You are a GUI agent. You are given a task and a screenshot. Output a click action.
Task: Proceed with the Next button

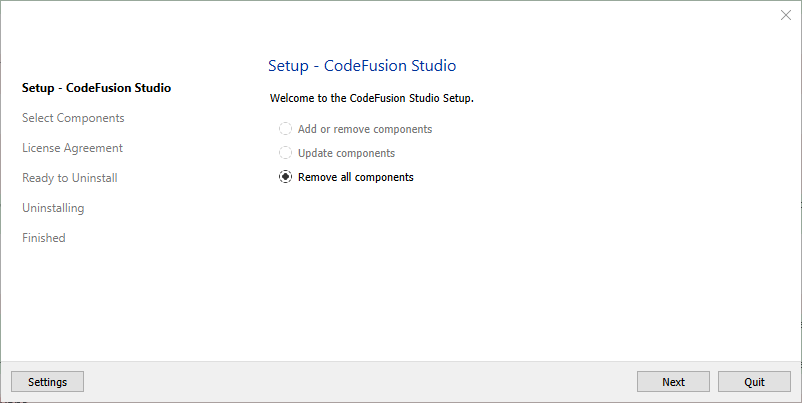[673, 382]
